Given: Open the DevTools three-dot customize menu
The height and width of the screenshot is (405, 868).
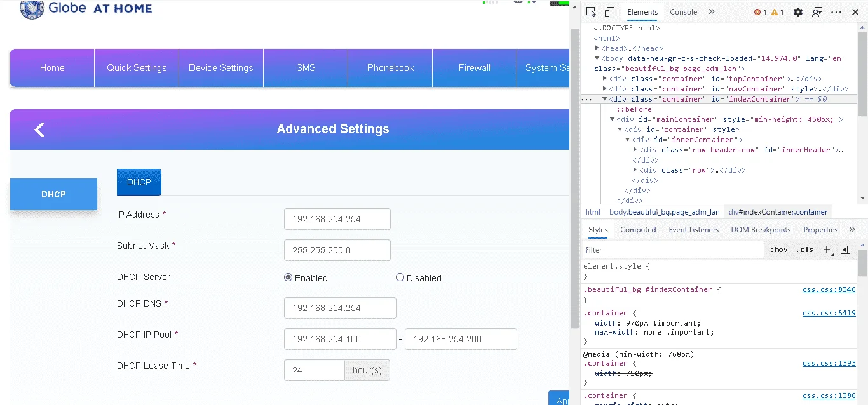Looking at the screenshot, I should coord(837,12).
